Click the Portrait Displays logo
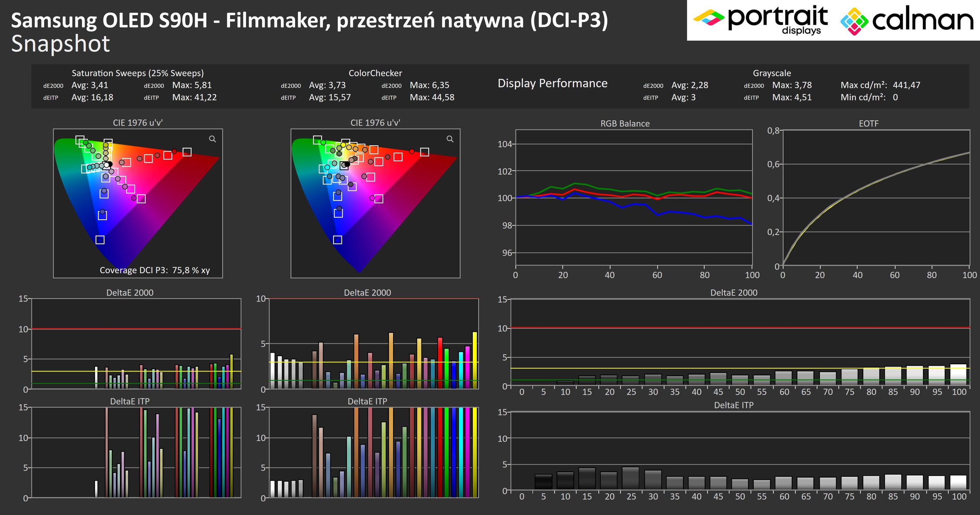This screenshot has height=515, width=980. click(761, 20)
